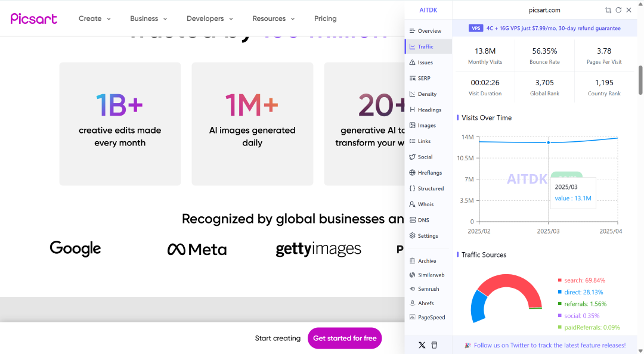The image size is (644, 354).
Task: Click the crop/screenshot icon in AITDK header
Action: point(608,10)
